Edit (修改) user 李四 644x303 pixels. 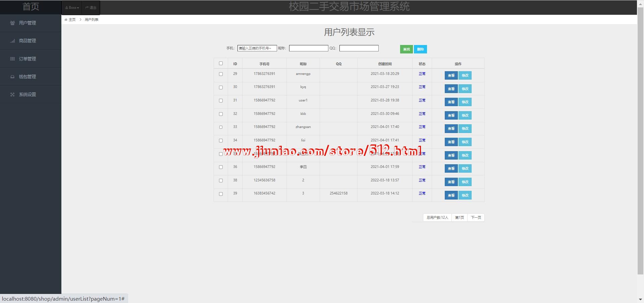click(465, 168)
